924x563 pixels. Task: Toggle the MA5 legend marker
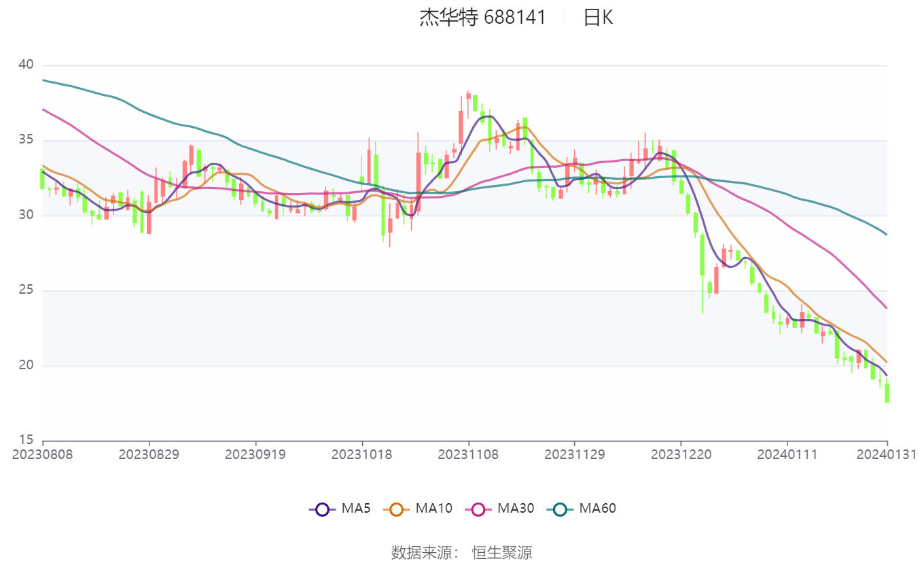tap(322, 509)
